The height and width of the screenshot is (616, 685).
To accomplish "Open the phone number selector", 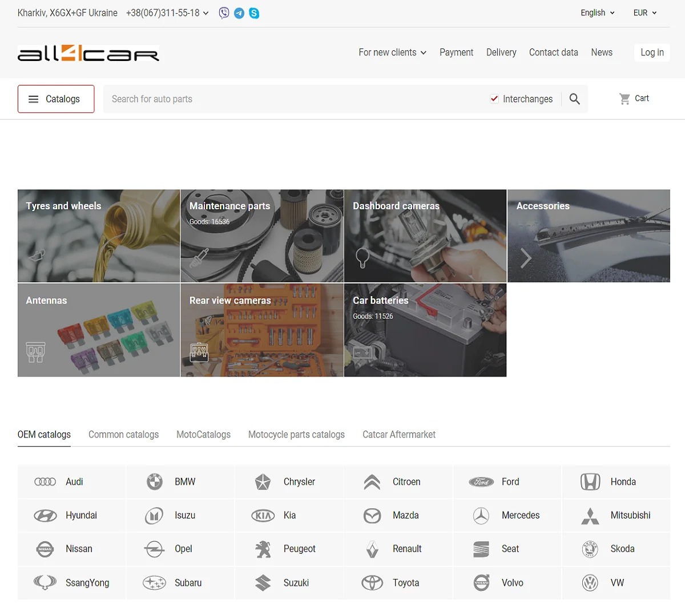I will [x=167, y=13].
